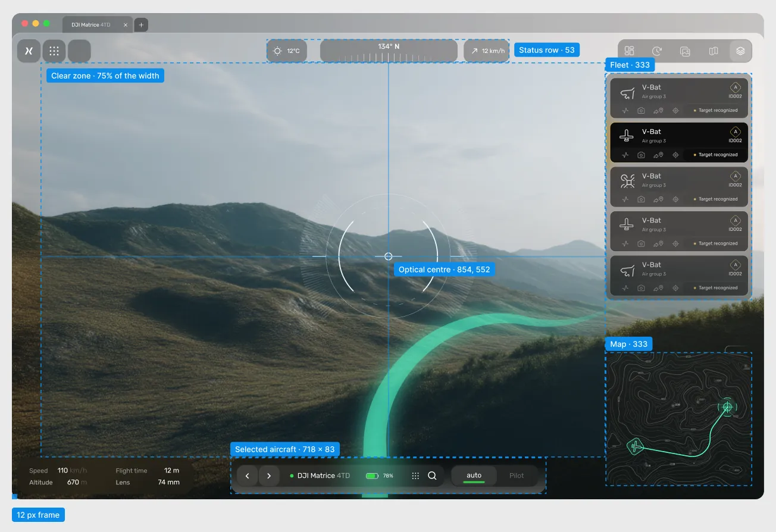The image size is (776, 532).
Task: Open the dashboard layout view icon
Action: pyautogui.click(x=630, y=51)
